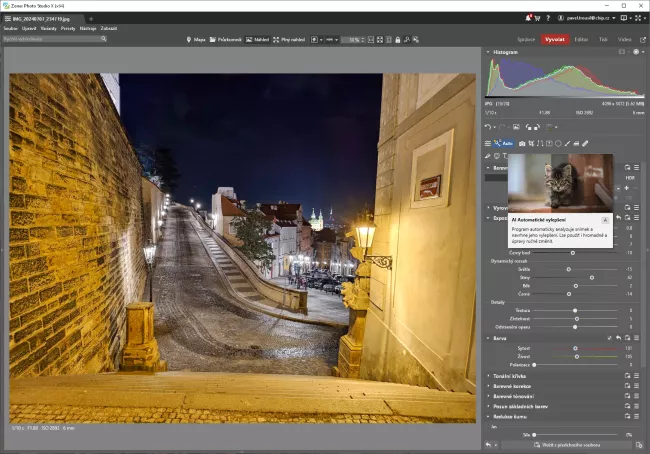Image resolution: width=650 pixels, height=454 pixels.
Task: Collapse the Histogram panel
Action: click(487, 51)
